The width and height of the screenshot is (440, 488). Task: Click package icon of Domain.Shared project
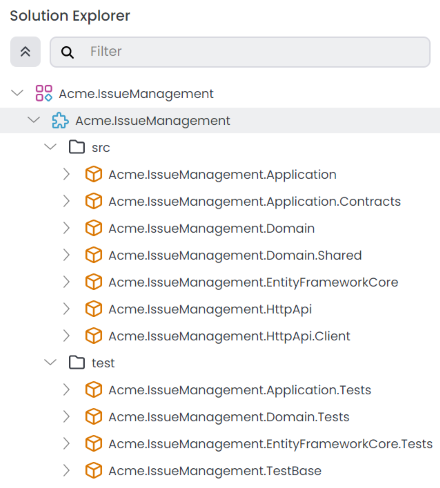point(94,255)
